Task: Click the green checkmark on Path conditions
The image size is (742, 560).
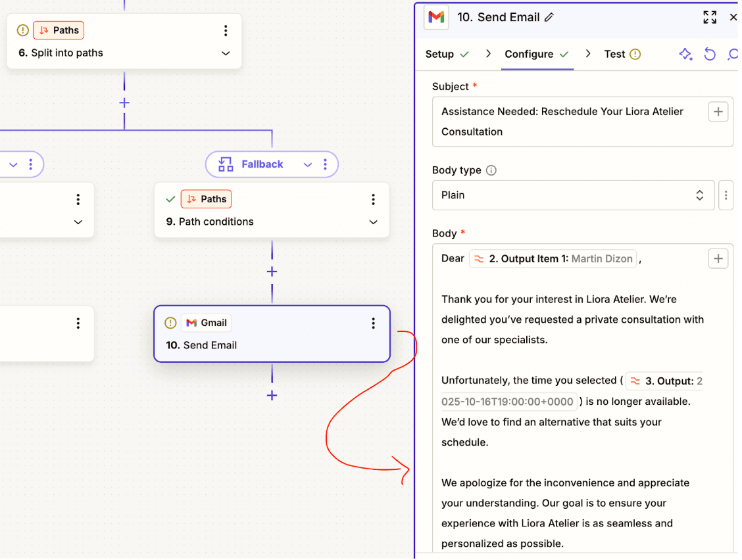Action: click(171, 199)
